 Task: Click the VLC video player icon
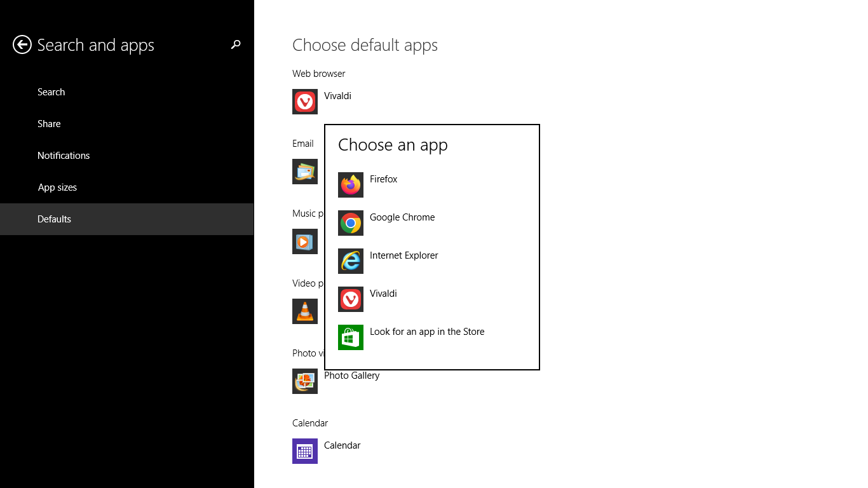[x=304, y=311]
